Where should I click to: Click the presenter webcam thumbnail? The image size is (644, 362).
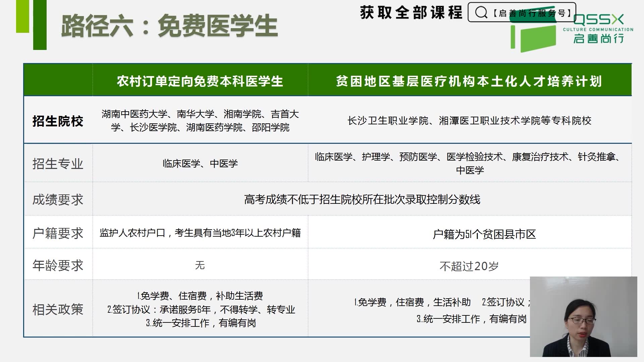click(x=583, y=316)
